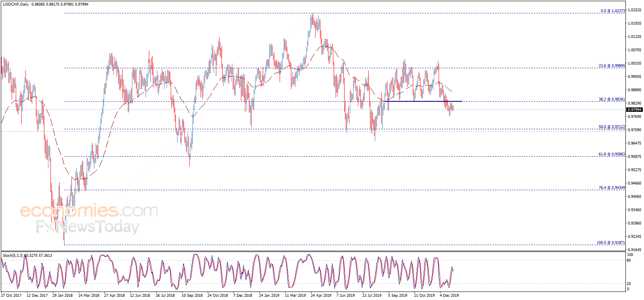Viewport: 644px width, 300px height.
Task: Click the 10 Sep 2018 date marker
Action: click(192, 295)
